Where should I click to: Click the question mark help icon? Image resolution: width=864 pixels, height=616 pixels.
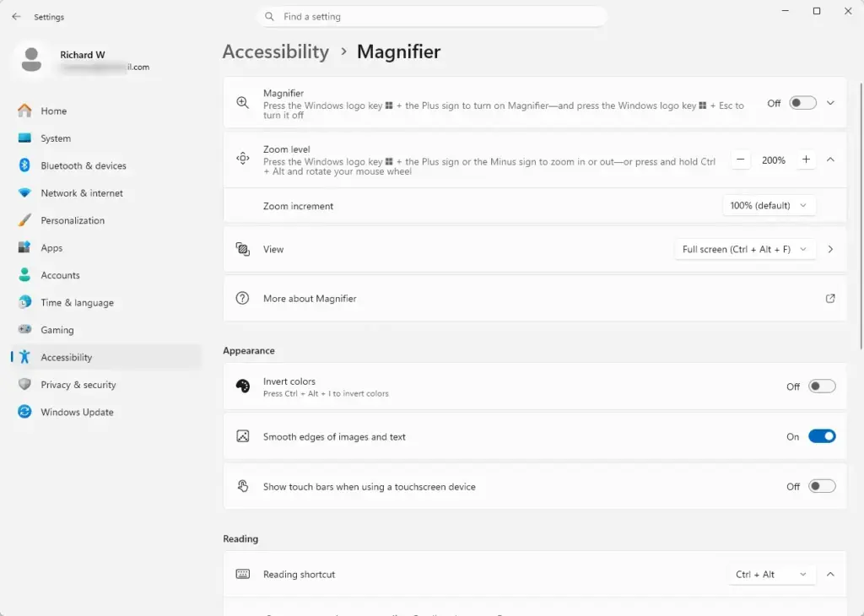point(242,298)
